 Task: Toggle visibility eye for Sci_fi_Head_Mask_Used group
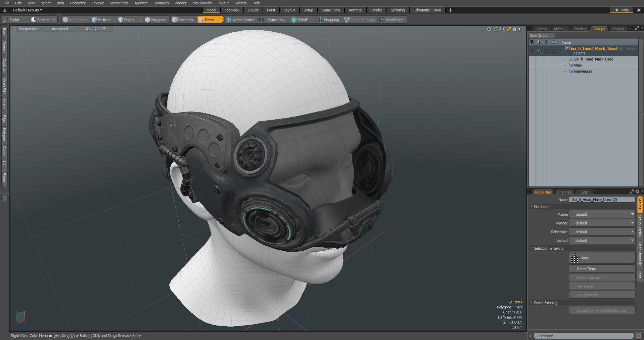(532, 51)
